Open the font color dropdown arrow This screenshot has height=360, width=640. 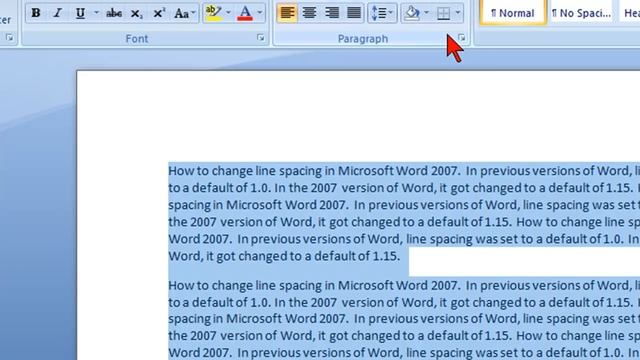260,13
